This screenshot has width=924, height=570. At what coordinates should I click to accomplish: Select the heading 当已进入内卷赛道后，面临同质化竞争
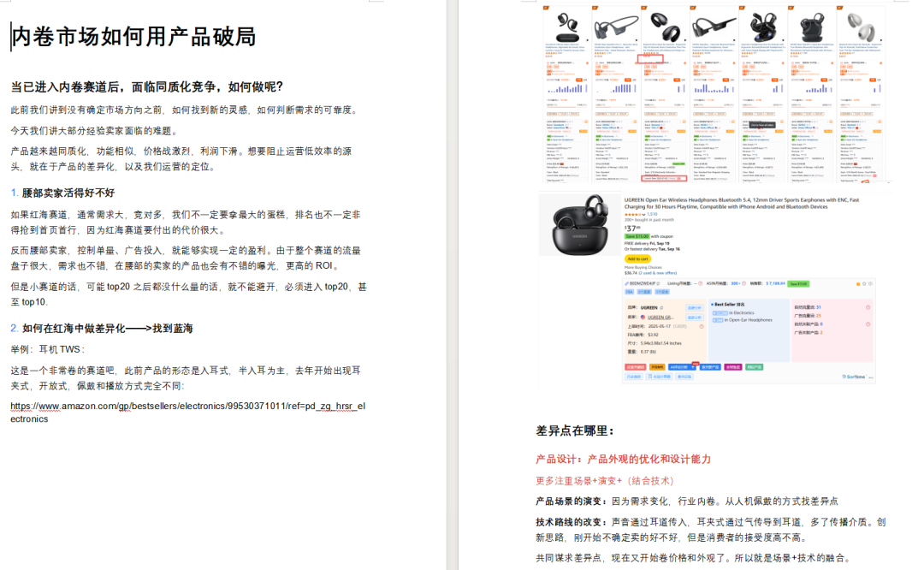coord(147,87)
